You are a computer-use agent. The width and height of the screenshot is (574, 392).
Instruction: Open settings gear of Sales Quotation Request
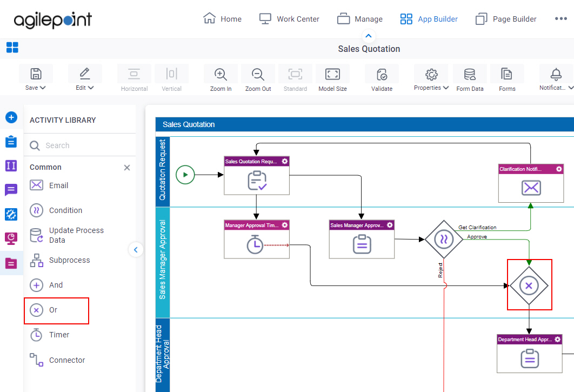coord(284,161)
